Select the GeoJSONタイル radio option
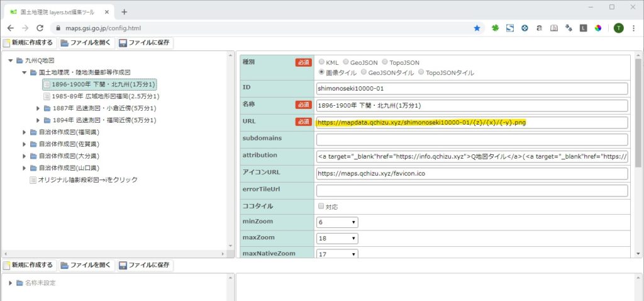 click(x=363, y=72)
